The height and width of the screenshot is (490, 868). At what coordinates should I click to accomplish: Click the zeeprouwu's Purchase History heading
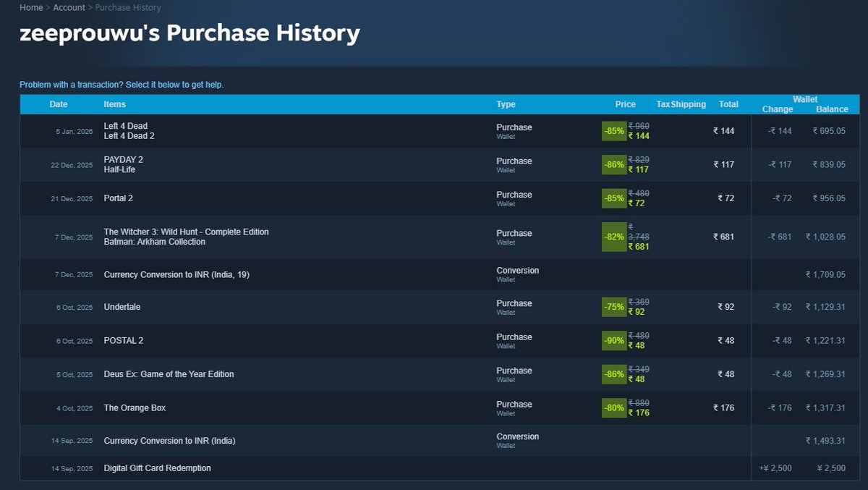190,33
